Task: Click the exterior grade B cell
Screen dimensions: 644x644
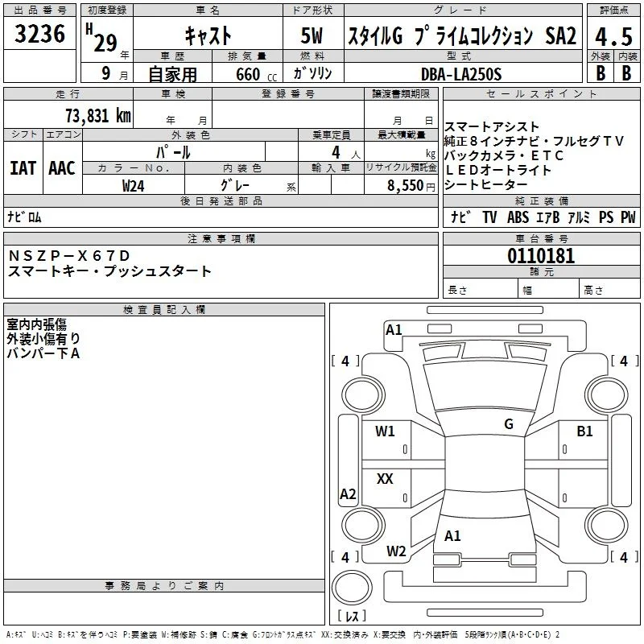Action: click(601, 73)
